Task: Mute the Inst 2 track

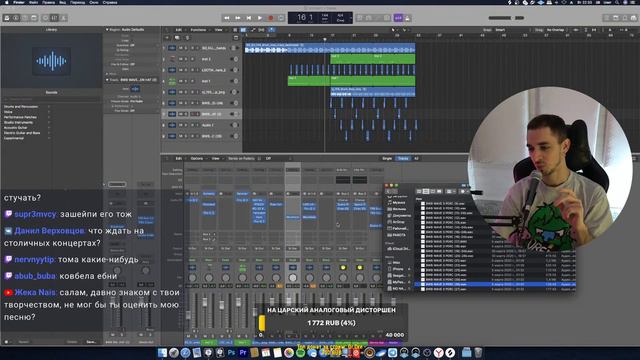Action: tap(180, 59)
